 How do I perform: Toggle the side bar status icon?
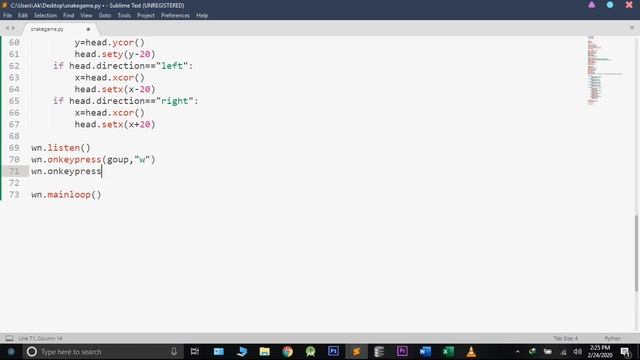pyautogui.click(x=9, y=338)
